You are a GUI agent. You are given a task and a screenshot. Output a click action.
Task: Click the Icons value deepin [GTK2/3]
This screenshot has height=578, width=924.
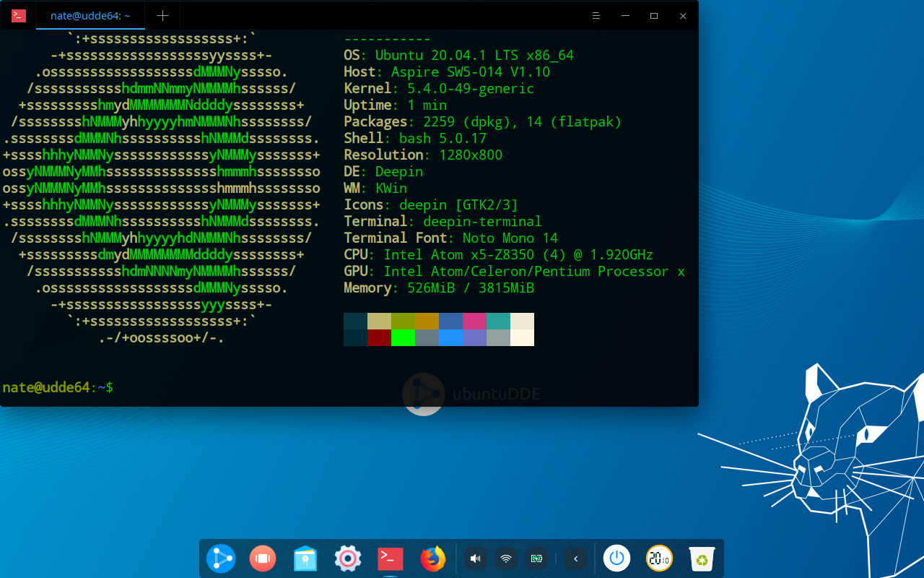pos(458,204)
